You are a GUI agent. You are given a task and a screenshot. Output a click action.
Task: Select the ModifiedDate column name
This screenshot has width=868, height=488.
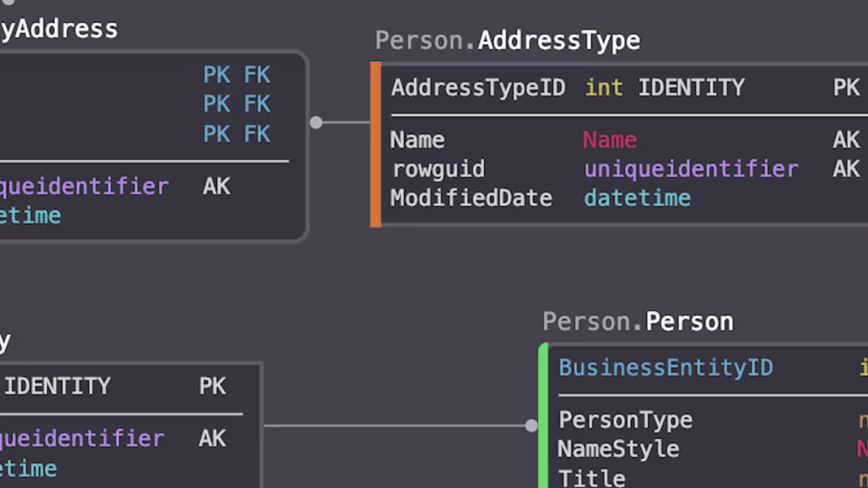click(471, 198)
